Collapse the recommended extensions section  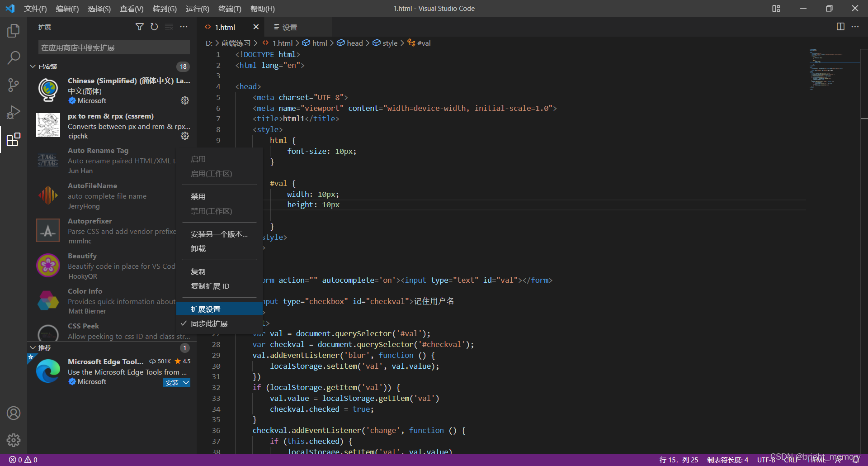33,348
